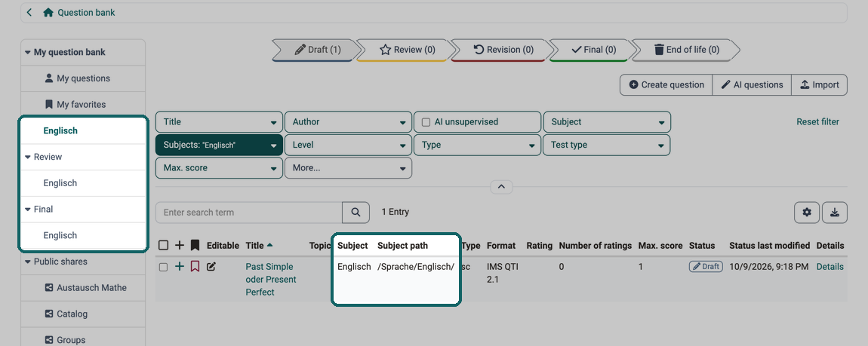Click the Status column header
The width and height of the screenshot is (868, 346).
click(702, 246)
